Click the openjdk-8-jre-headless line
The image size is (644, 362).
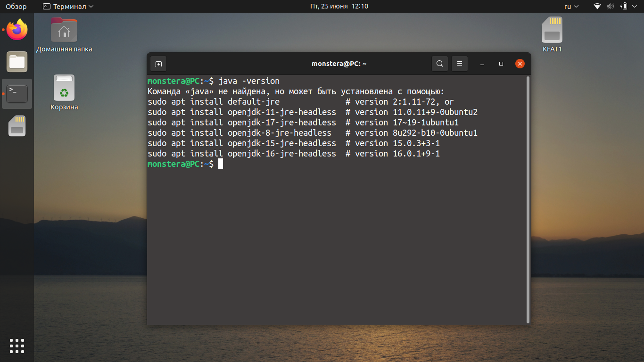313,133
